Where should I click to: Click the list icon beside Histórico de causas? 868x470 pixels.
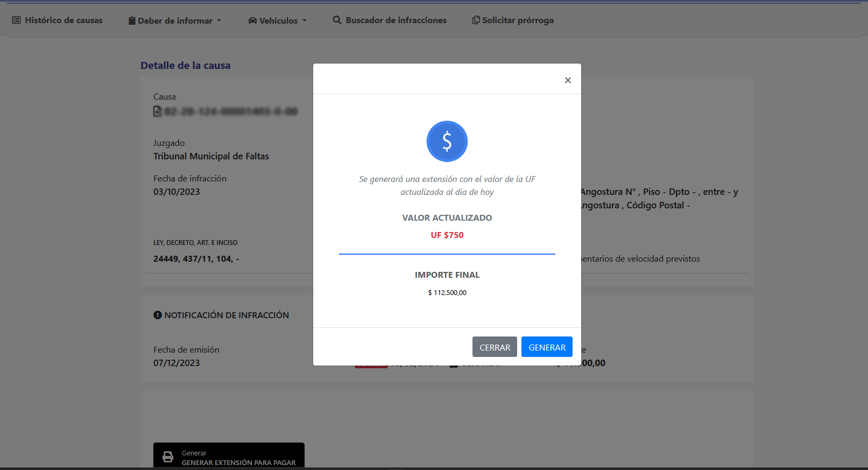pyautogui.click(x=16, y=20)
